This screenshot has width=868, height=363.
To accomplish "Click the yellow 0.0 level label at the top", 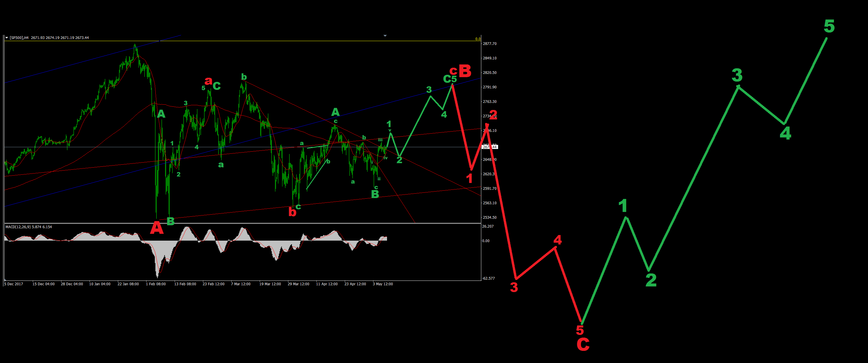I will pos(478,39).
